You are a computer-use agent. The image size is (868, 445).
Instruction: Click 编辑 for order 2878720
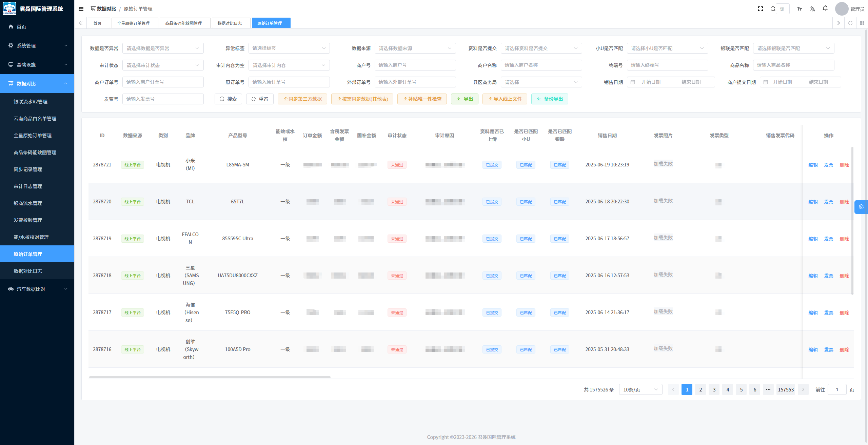(x=813, y=202)
